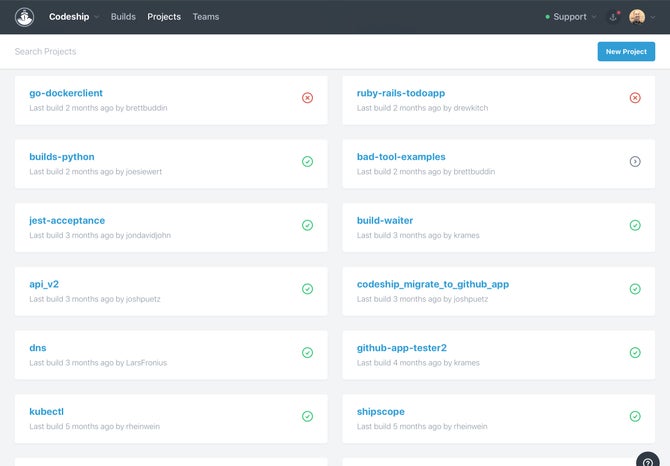670x466 pixels.
Task: Click 'Last build 3 months ago by LarsFronius'
Action: [98, 363]
